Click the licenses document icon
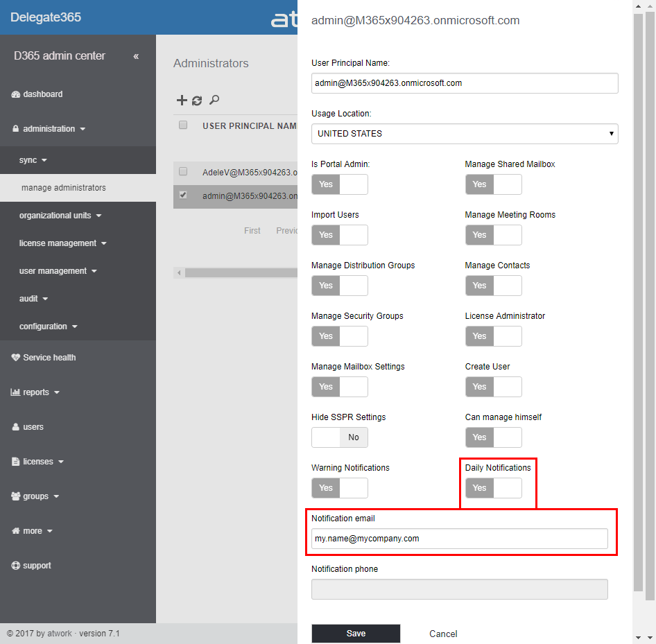656x644 pixels. point(15,462)
